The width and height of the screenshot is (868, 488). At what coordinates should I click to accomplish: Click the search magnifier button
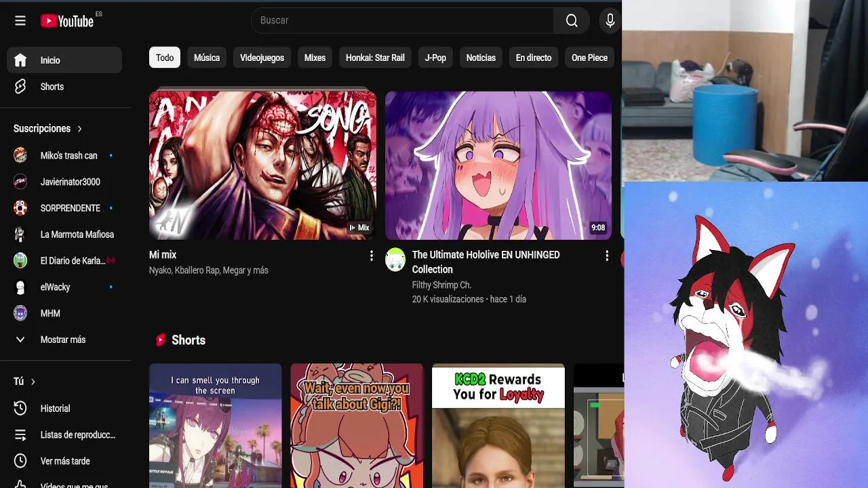[x=572, y=21]
